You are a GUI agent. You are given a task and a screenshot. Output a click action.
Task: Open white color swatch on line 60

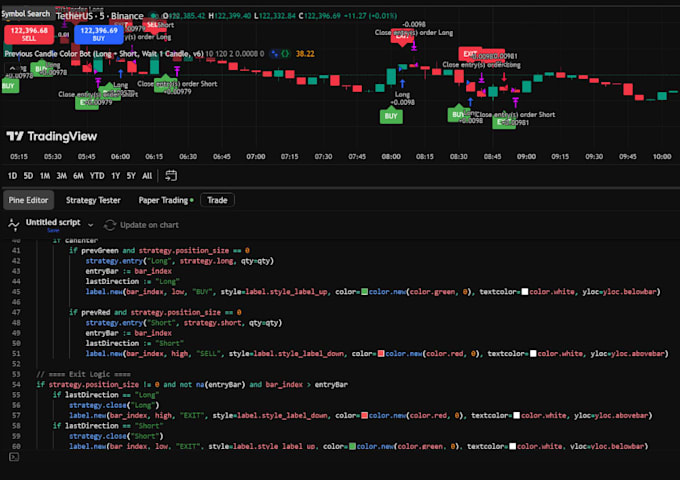(513, 446)
